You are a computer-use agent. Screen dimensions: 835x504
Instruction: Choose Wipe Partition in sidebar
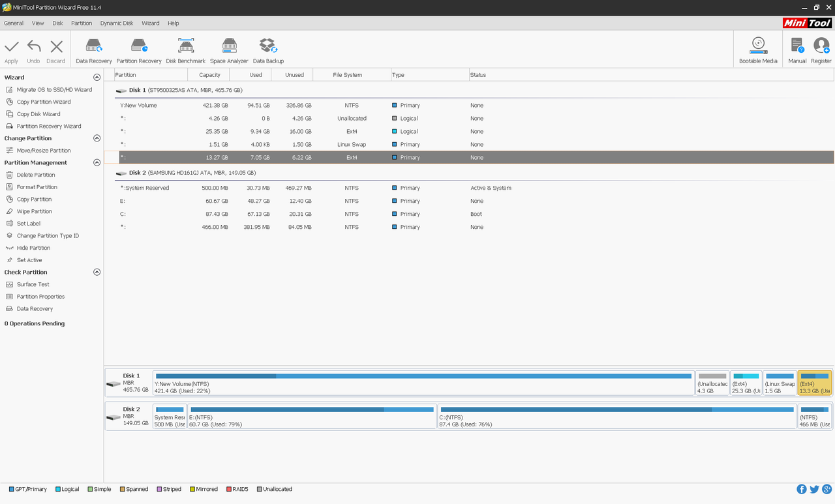point(29,211)
